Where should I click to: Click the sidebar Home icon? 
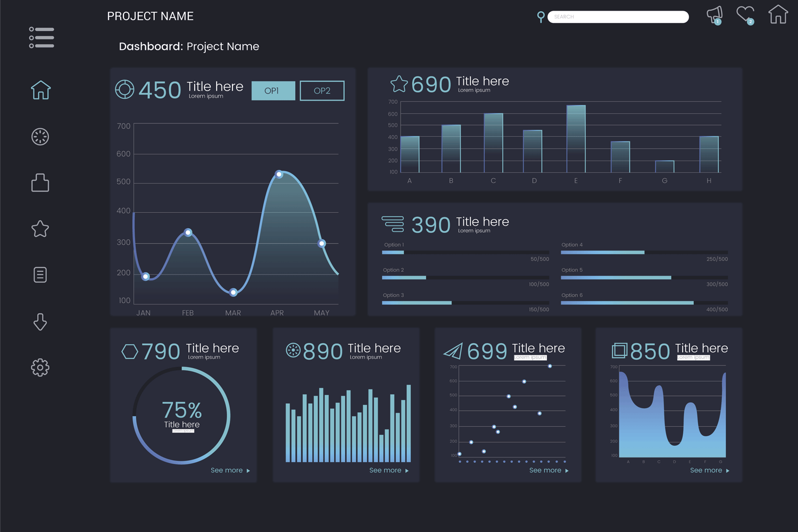click(x=40, y=90)
